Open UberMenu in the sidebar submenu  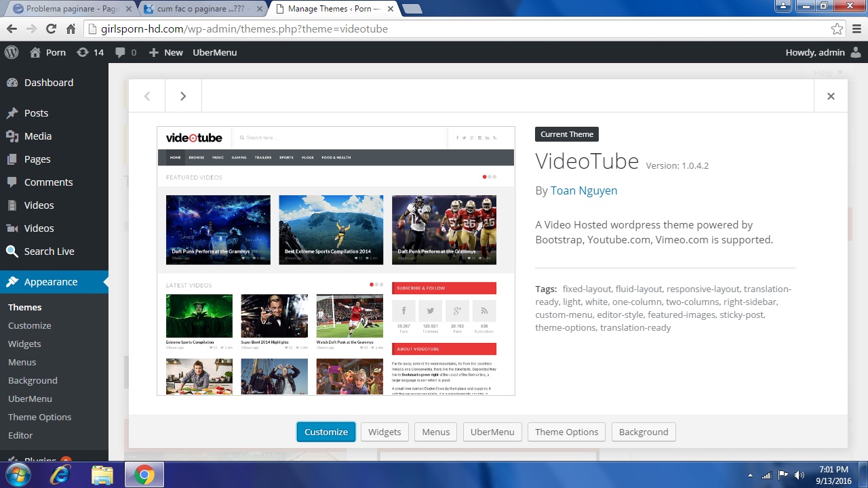coord(30,399)
